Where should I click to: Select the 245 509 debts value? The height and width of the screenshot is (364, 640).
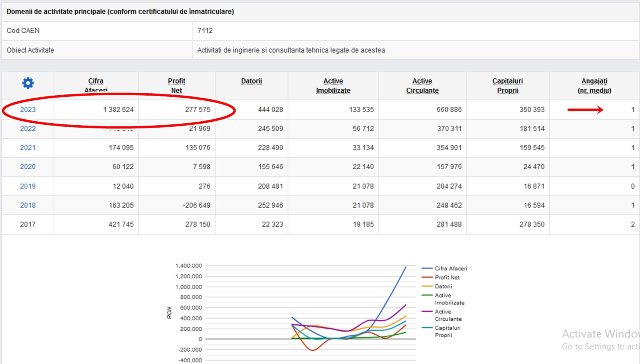[270, 129]
